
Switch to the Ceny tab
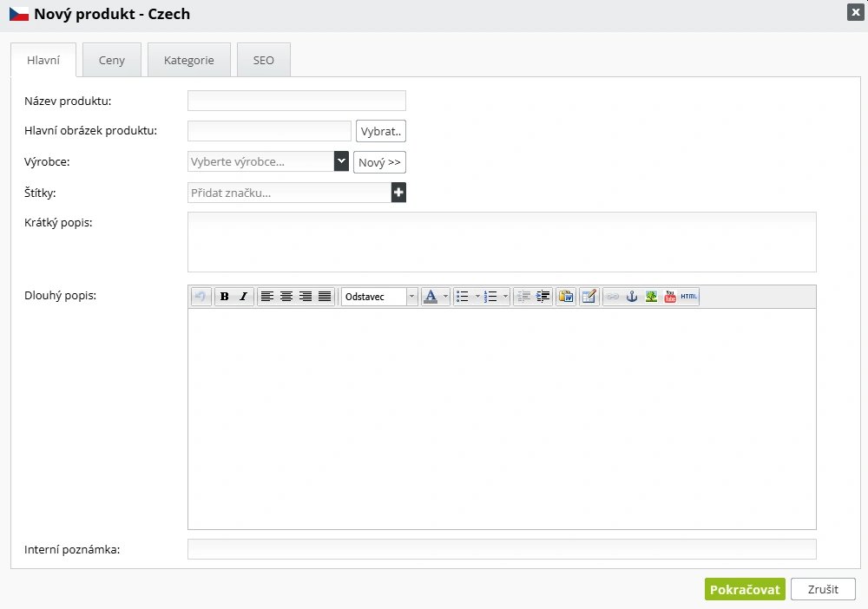[112, 61]
